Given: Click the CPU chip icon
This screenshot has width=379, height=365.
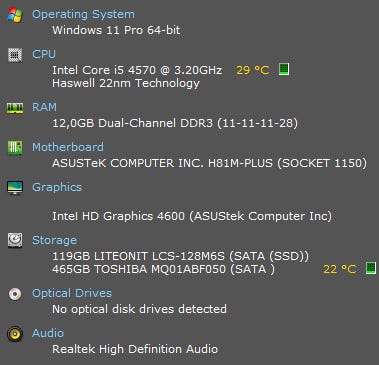Looking at the screenshot, I should click(x=15, y=55).
